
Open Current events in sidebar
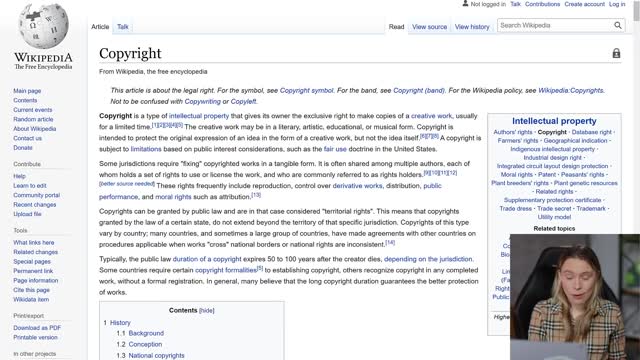[33, 109]
